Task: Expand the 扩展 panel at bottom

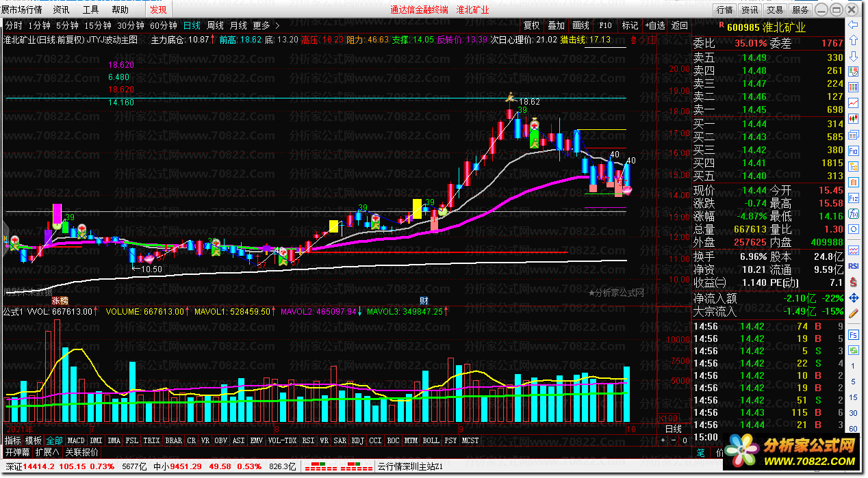Action: tap(47, 452)
